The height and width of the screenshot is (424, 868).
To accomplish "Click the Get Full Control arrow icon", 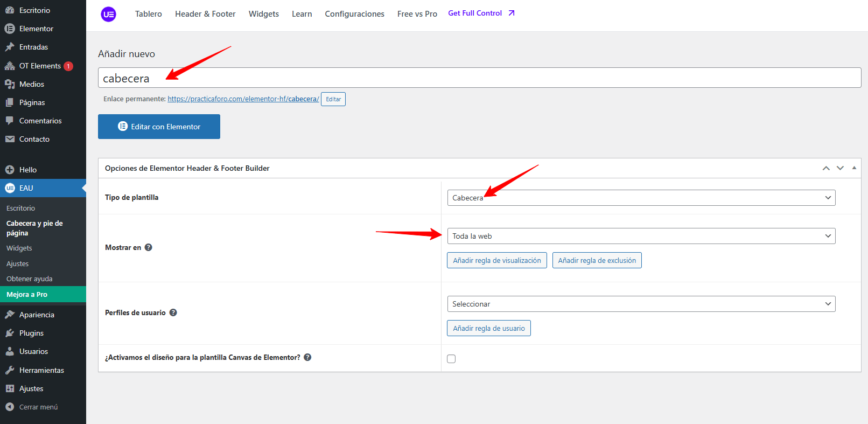I will coord(512,13).
